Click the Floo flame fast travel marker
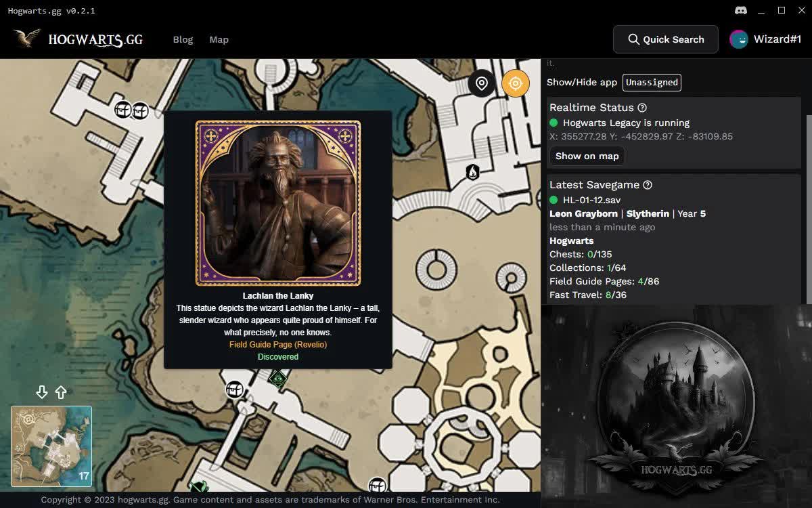Viewport: 812px width, 508px height. pos(473,172)
